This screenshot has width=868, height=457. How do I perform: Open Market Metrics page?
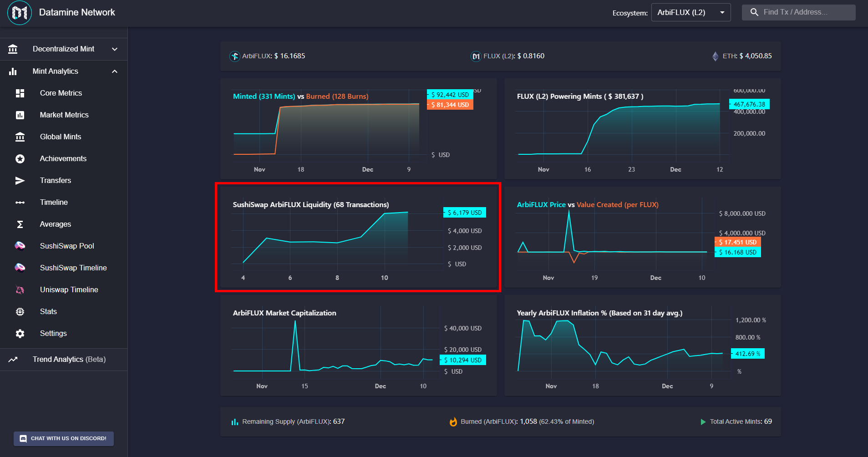[64, 115]
